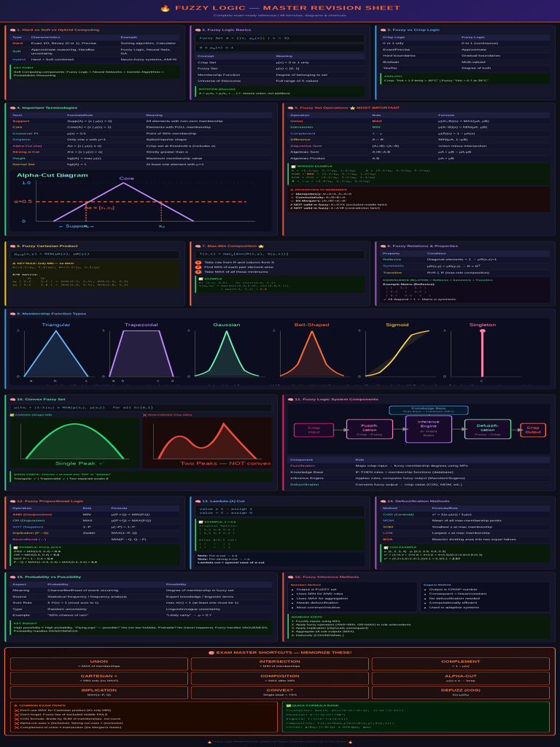
Task: Click the target icon before 'EXAM MASTER SHORTCUTS'
Action: (x=211, y=653)
